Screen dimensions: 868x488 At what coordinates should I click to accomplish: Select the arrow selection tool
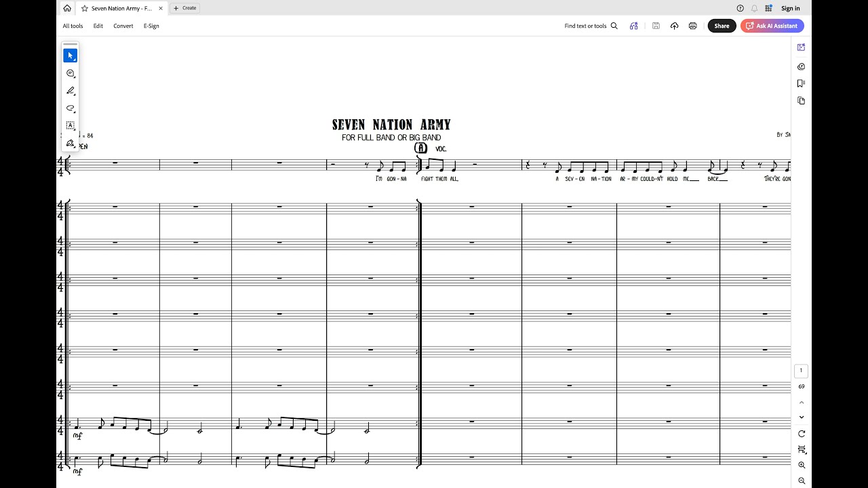tap(70, 56)
